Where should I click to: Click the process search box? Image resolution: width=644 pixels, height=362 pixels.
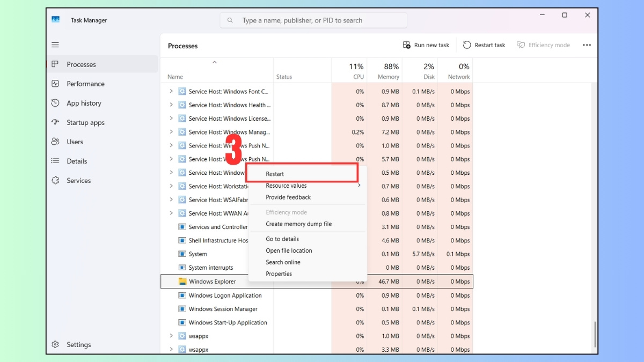point(313,20)
